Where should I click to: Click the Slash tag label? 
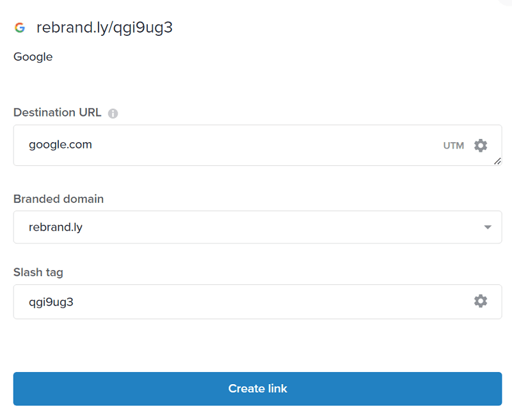click(38, 272)
